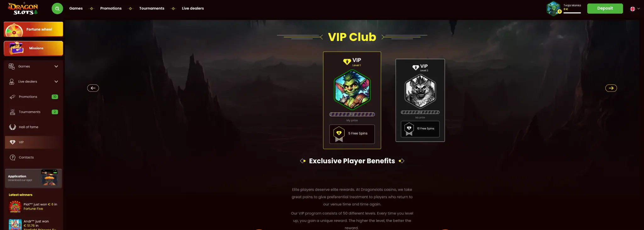
Task: Click the Contacts question mark icon
Action: (x=13, y=157)
